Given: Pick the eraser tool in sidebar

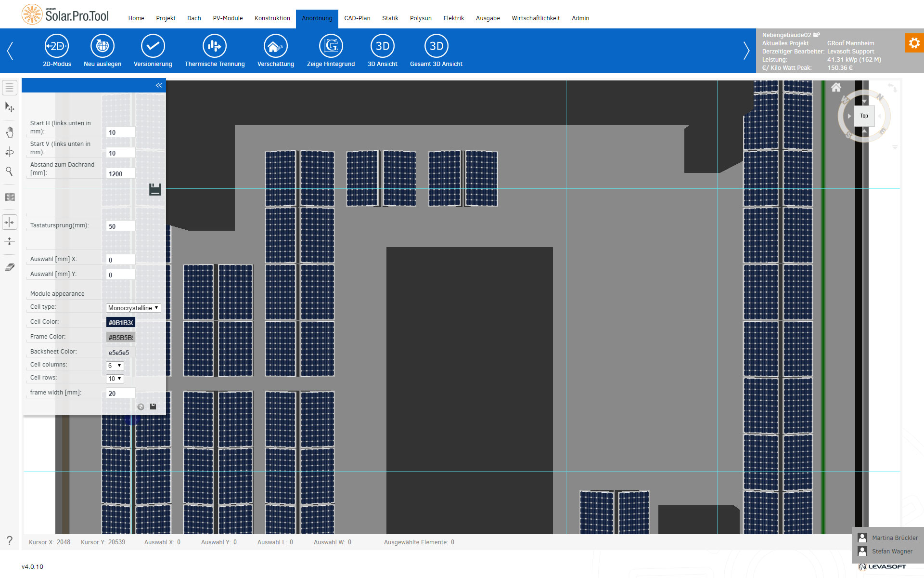Looking at the screenshot, I should tap(10, 267).
